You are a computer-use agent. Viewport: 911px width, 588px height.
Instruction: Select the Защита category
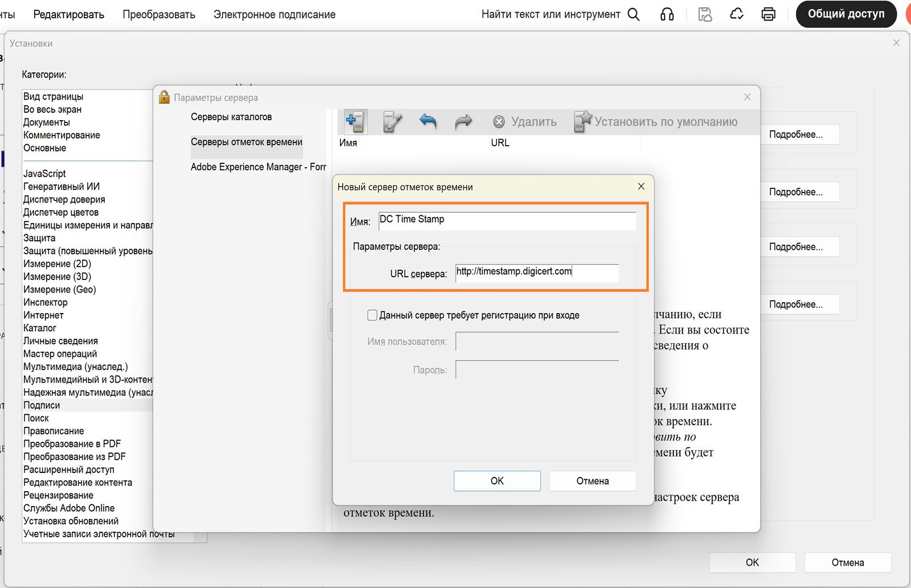tap(39, 238)
